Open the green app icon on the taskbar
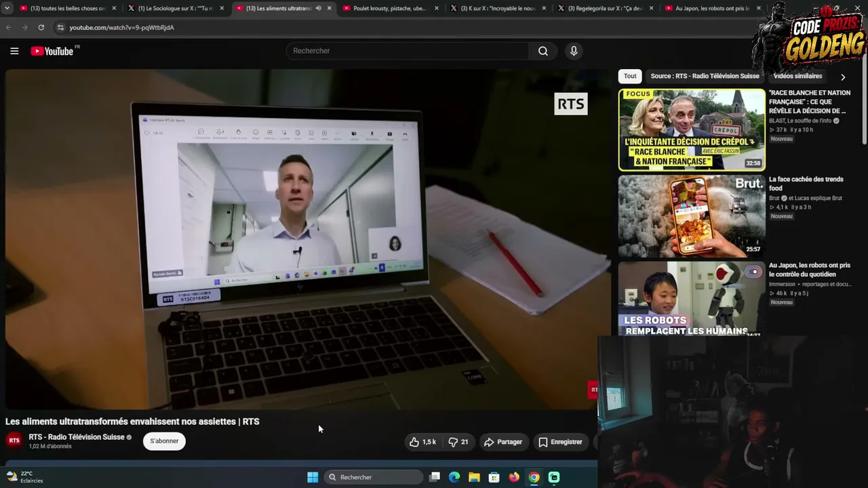 click(554, 477)
